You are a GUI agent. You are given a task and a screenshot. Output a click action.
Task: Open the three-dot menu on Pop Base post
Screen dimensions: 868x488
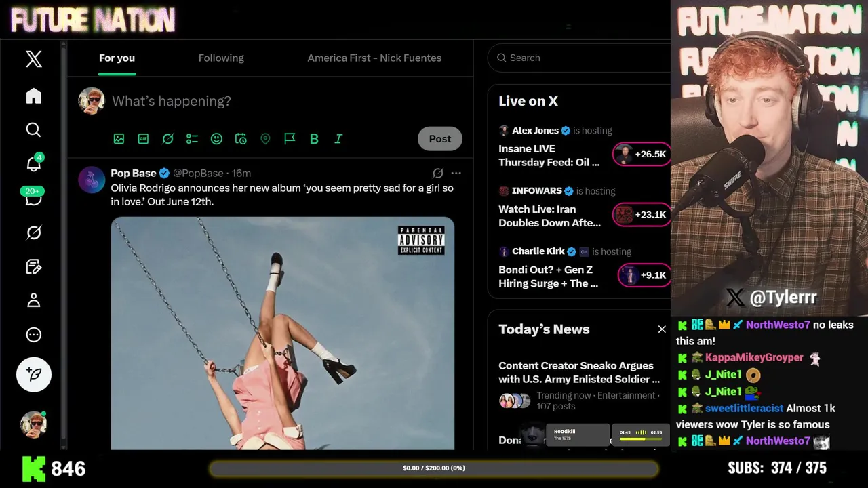coord(456,173)
